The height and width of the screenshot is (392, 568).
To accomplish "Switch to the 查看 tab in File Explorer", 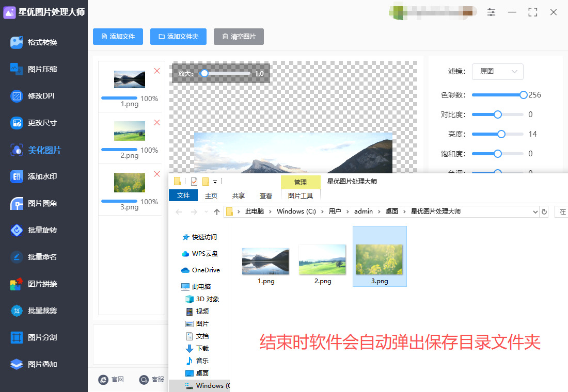I will pos(265,195).
